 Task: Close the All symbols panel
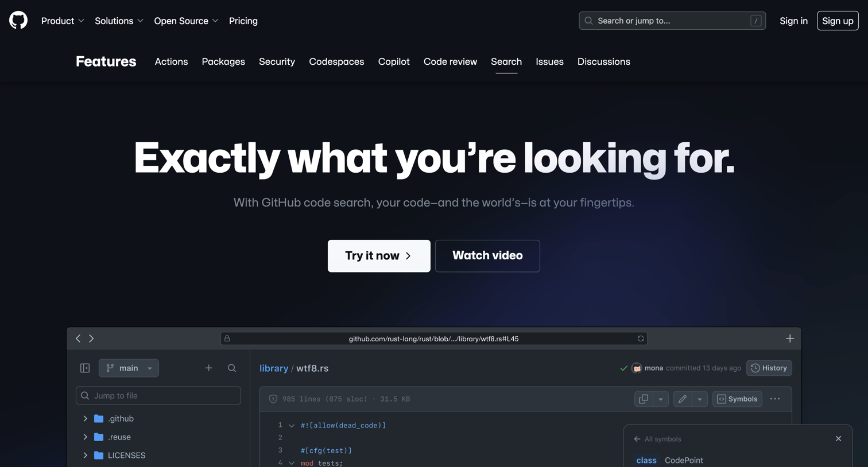coord(838,439)
